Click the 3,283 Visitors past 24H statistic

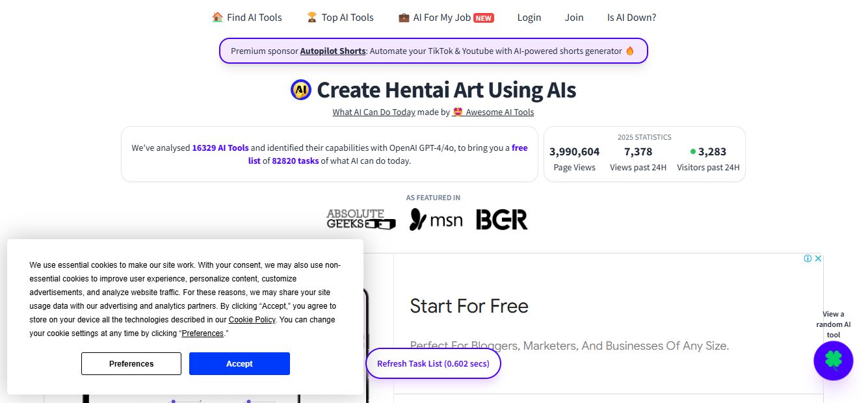click(708, 159)
